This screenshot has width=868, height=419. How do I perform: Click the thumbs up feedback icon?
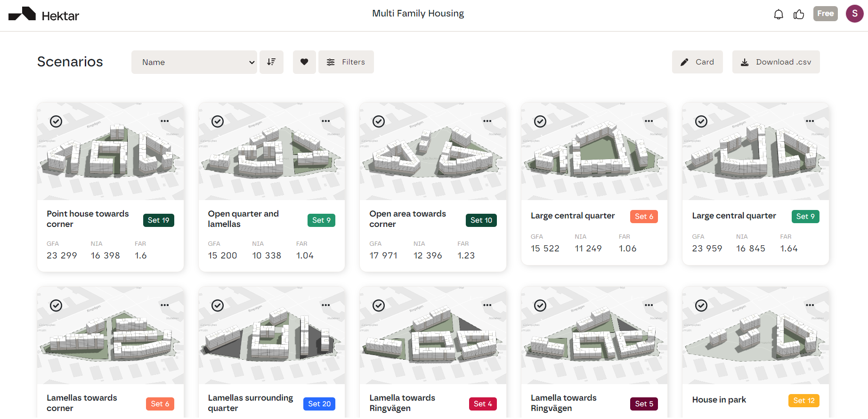click(799, 14)
